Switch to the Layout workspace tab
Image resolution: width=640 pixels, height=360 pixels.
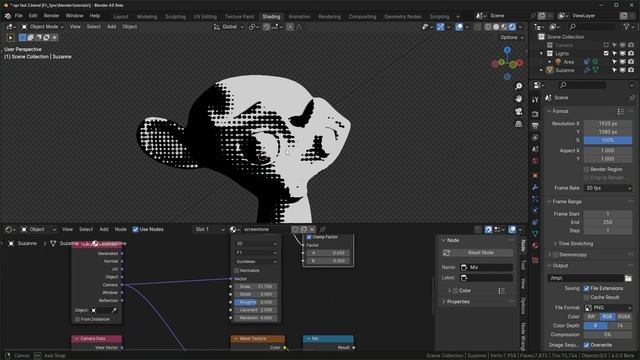pyautogui.click(x=120, y=17)
